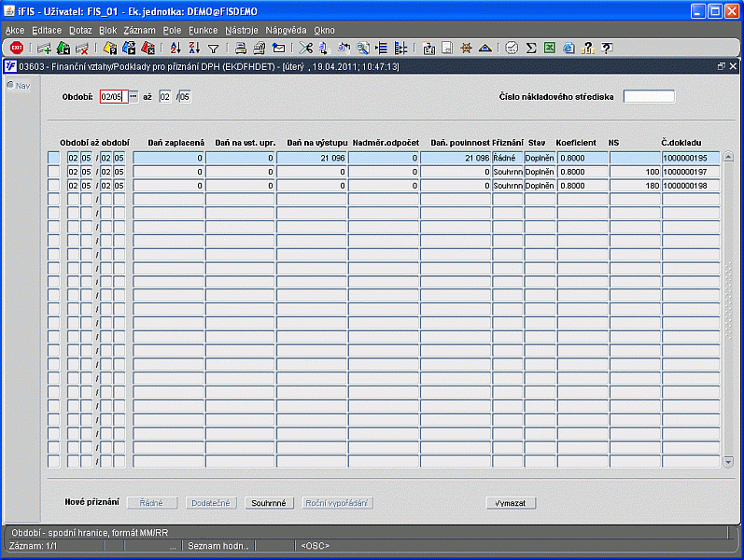Viewport: 744px width, 560px height.
Task: Open the Internet Explorer browser icon
Action: point(569,48)
